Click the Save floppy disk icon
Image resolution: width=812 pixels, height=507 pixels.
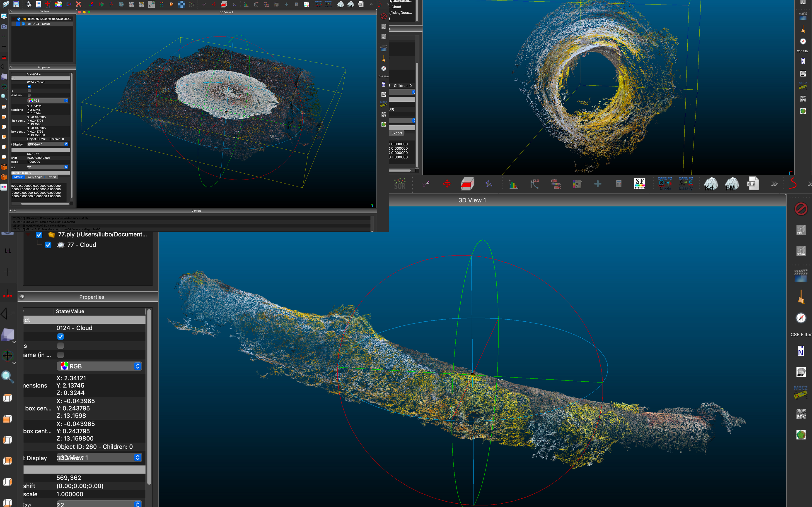[16, 4]
